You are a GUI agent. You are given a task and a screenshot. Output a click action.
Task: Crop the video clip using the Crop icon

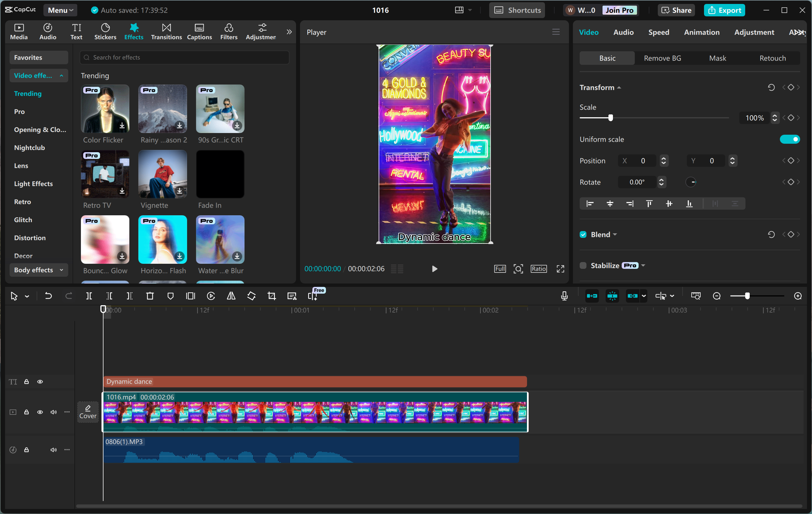(x=272, y=296)
